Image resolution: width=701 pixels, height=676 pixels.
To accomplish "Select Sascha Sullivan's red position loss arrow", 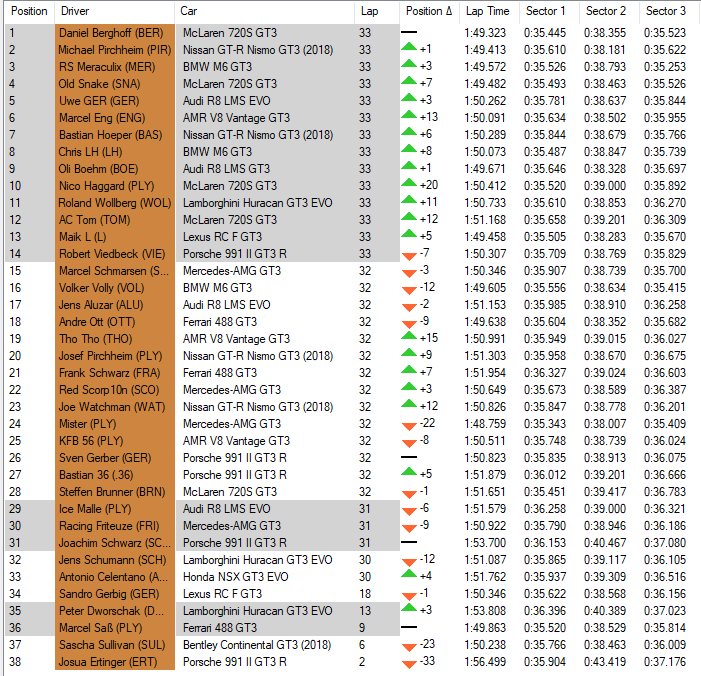I will (409, 645).
